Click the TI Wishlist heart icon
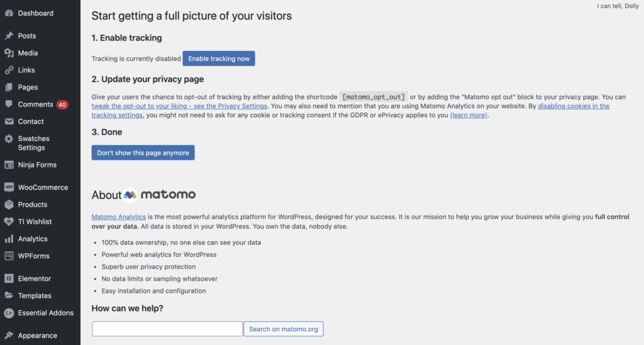 coord(9,222)
